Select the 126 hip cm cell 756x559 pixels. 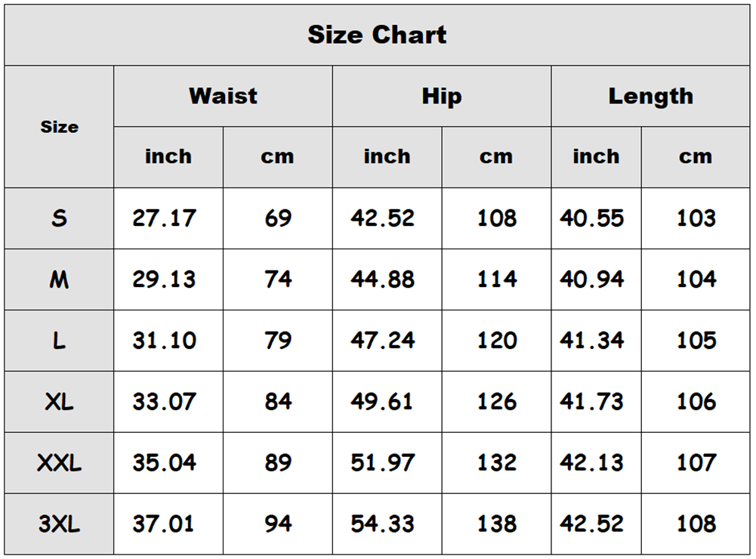[497, 401]
